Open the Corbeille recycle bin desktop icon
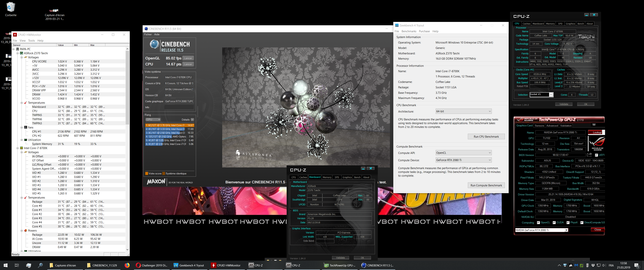 coord(11,9)
